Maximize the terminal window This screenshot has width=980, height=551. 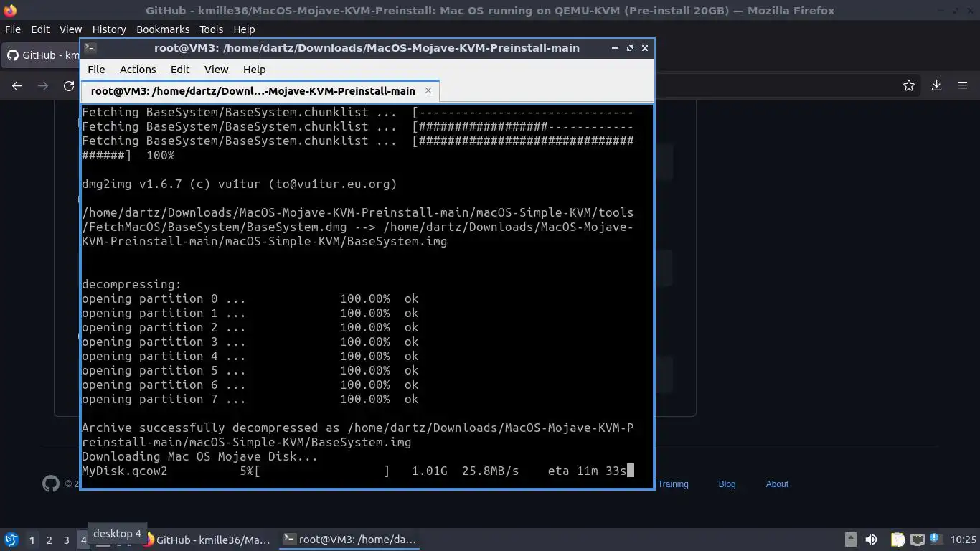[630, 48]
